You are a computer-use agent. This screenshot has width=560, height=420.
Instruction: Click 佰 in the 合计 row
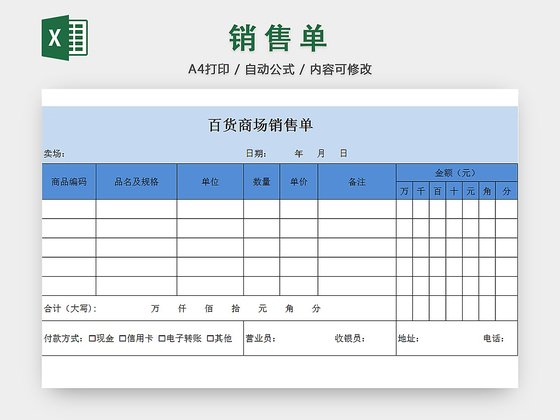tap(209, 308)
